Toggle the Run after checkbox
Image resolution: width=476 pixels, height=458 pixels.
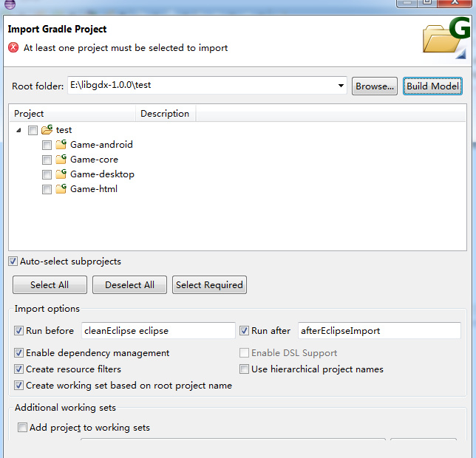tap(245, 331)
